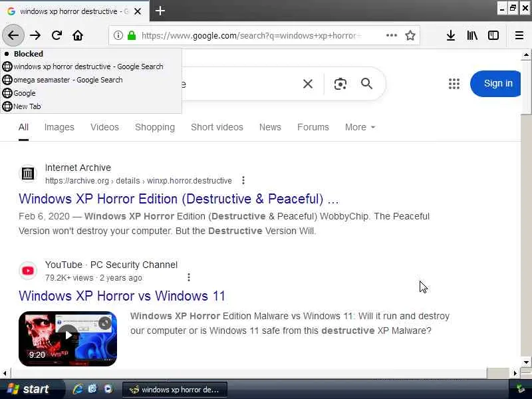Open the Google apps grid
Image resolution: width=532 pixels, height=399 pixels.
(x=454, y=84)
